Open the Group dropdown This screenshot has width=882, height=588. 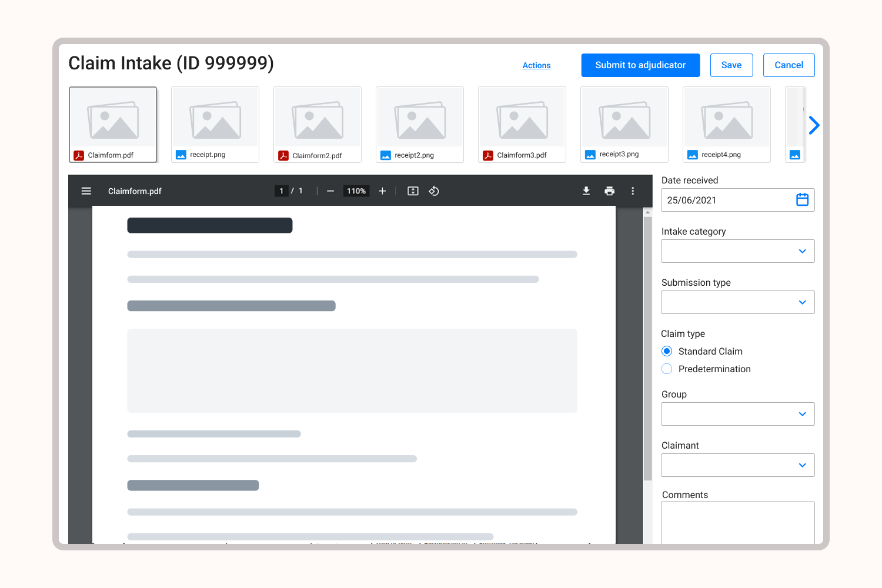(x=738, y=414)
